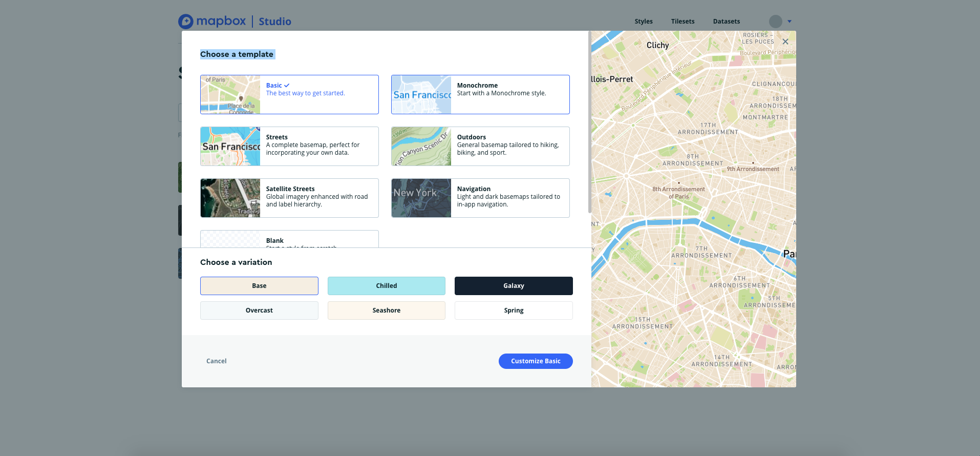Apply the Chilled variation
The height and width of the screenshot is (456, 980).
pyautogui.click(x=386, y=286)
